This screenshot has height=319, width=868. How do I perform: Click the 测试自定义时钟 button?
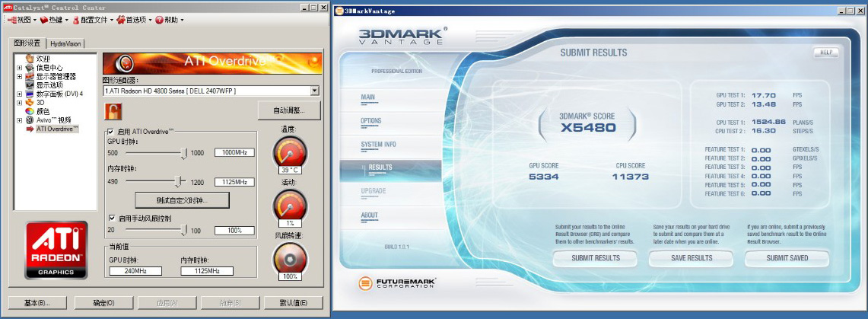coord(182,200)
